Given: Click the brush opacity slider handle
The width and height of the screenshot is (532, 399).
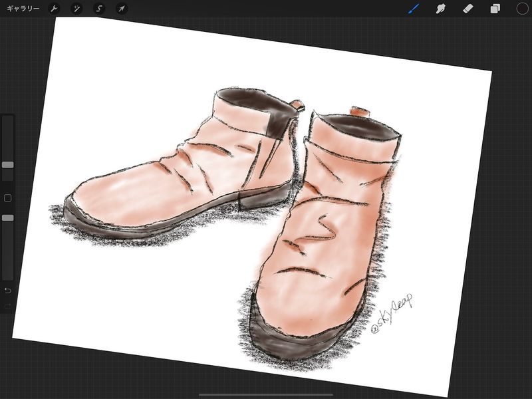Looking at the screenshot, I should coord(8,217).
